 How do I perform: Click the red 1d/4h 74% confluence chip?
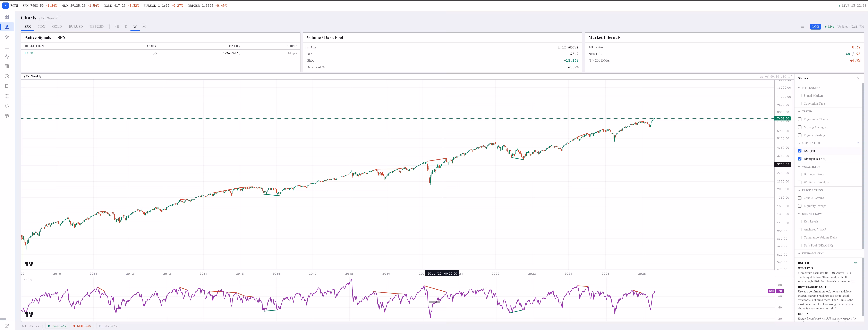[x=82, y=326]
